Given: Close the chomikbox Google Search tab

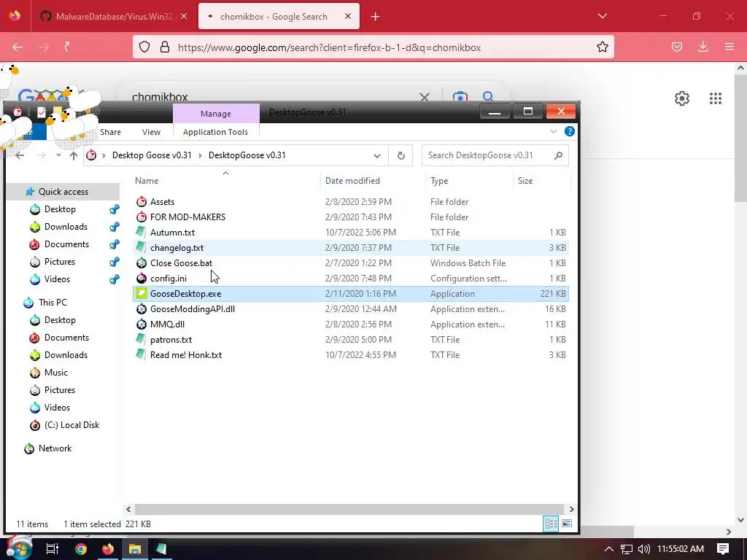Looking at the screenshot, I should (348, 16).
